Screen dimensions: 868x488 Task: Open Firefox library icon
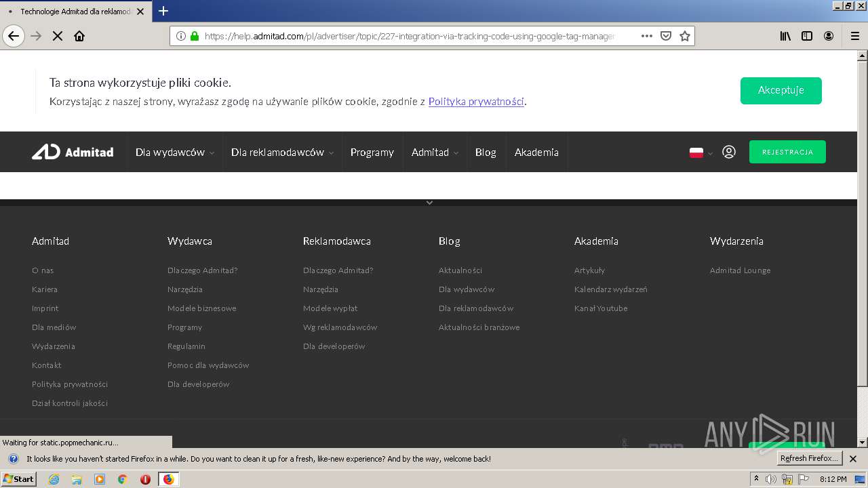click(785, 36)
